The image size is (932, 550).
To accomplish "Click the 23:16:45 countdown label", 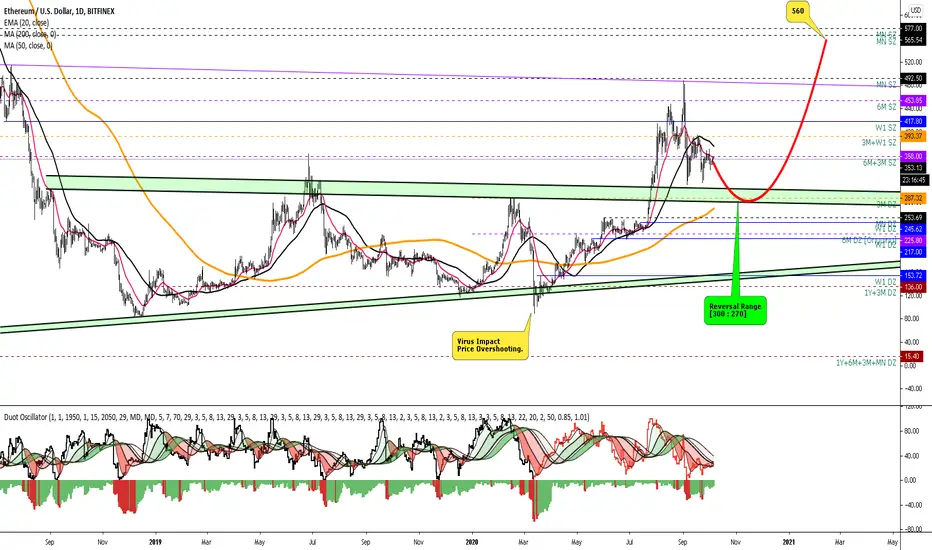I will click(x=914, y=180).
